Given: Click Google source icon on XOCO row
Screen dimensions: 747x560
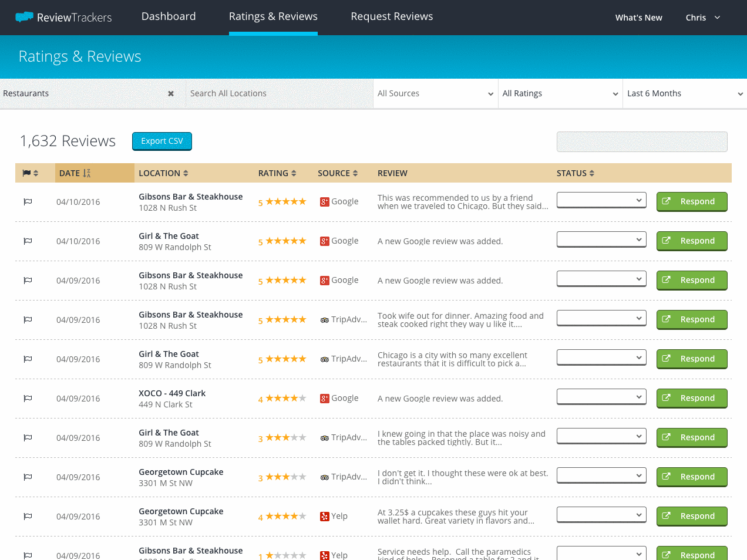Looking at the screenshot, I should (x=325, y=399).
